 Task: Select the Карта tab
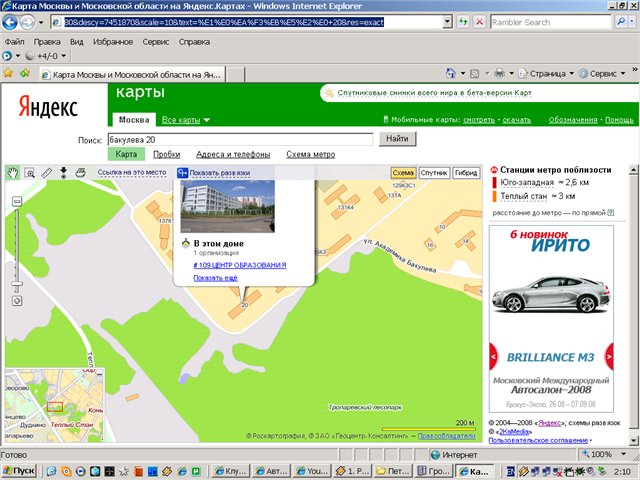pyautogui.click(x=126, y=154)
